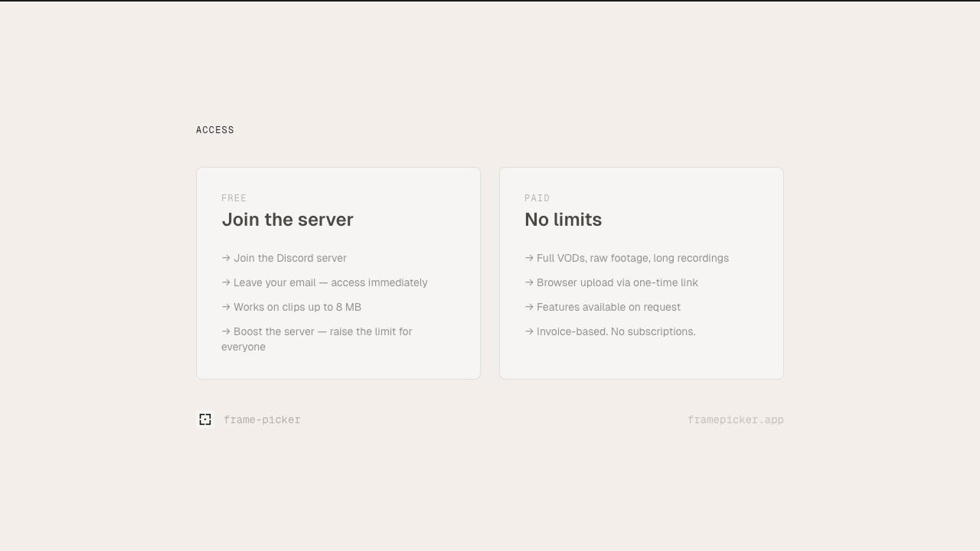Screen dimensions: 980x551
Task: Click "Invoice-based. No subscriptions." line
Action: [610, 331]
